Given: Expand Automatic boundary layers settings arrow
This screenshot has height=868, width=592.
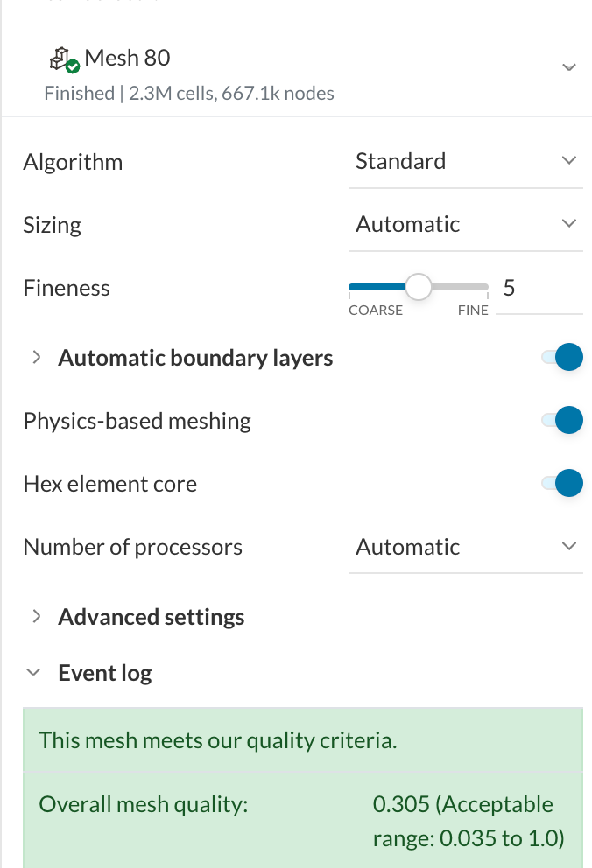Looking at the screenshot, I should coord(37,358).
